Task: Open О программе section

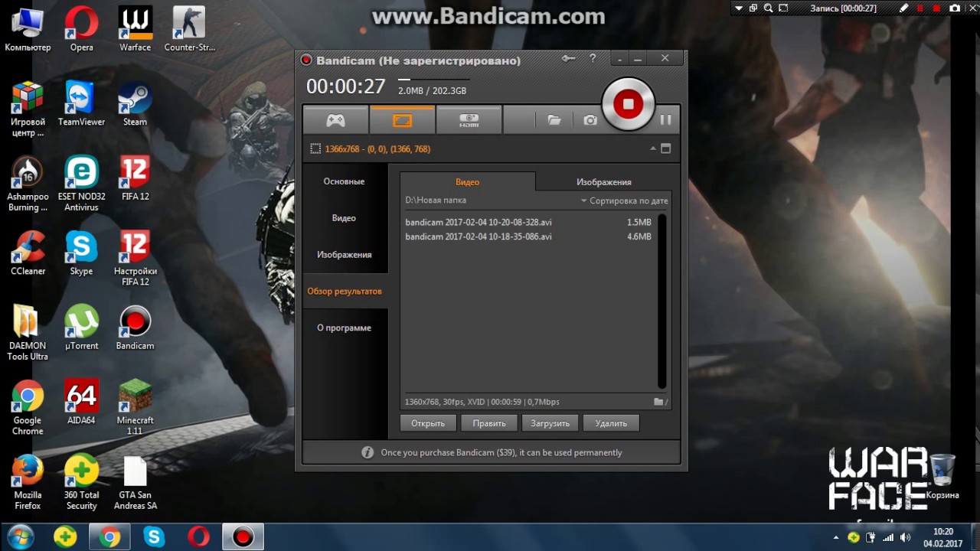Action: (344, 328)
